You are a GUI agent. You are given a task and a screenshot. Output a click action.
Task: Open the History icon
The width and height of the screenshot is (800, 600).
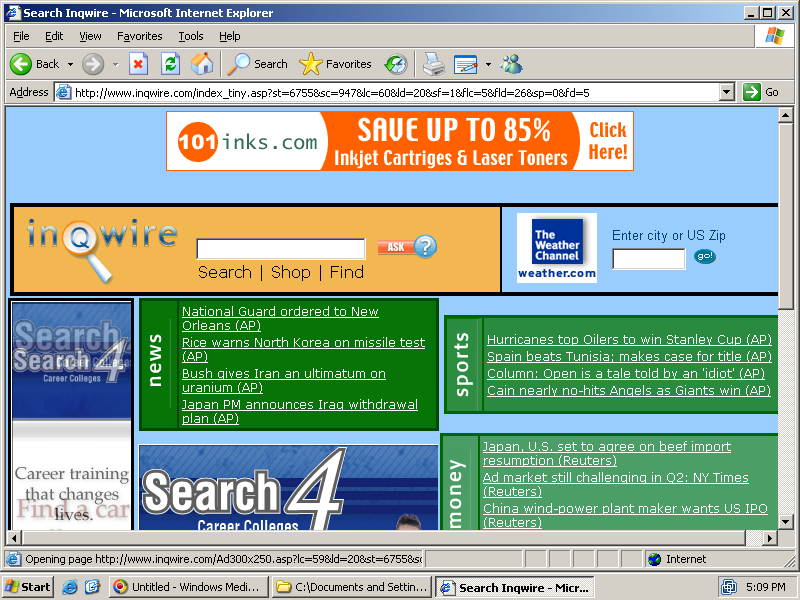click(396, 64)
